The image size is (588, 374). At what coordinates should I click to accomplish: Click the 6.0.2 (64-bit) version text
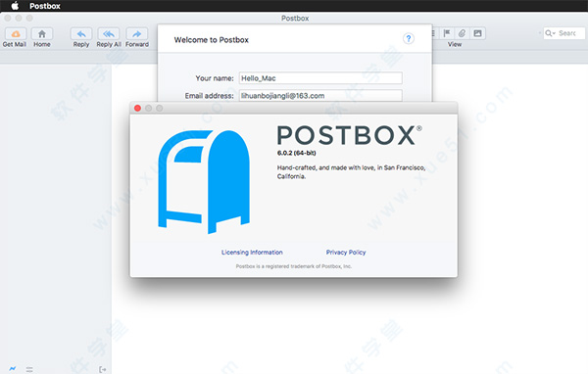(x=296, y=153)
